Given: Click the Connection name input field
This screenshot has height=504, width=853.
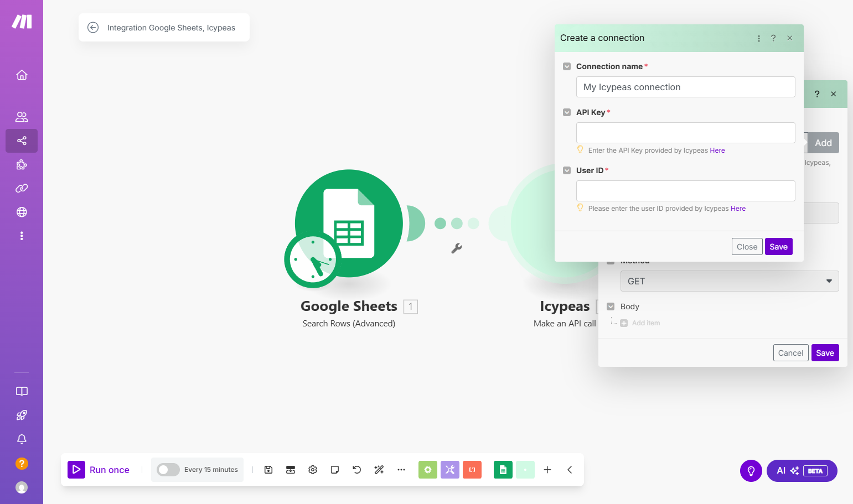Looking at the screenshot, I should pyautogui.click(x=685, y=87).
